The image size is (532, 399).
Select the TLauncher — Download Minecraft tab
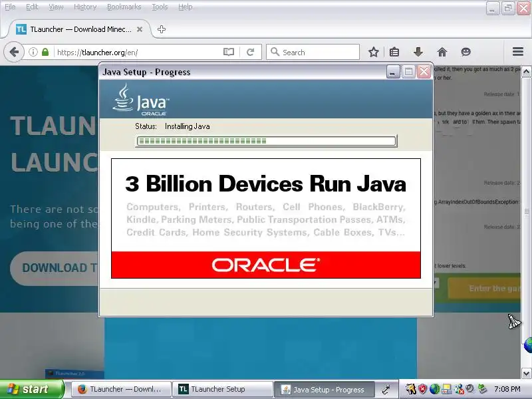point(78,29)
